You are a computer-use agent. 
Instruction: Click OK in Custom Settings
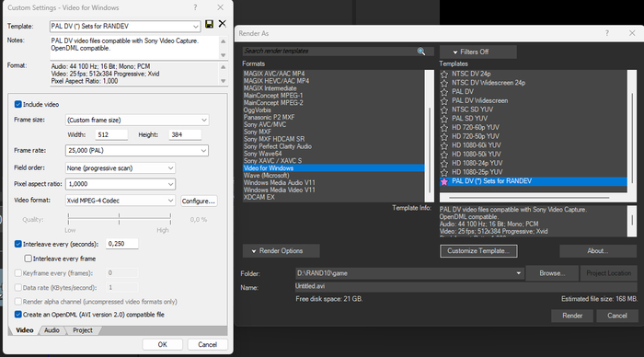pos(163,345)
